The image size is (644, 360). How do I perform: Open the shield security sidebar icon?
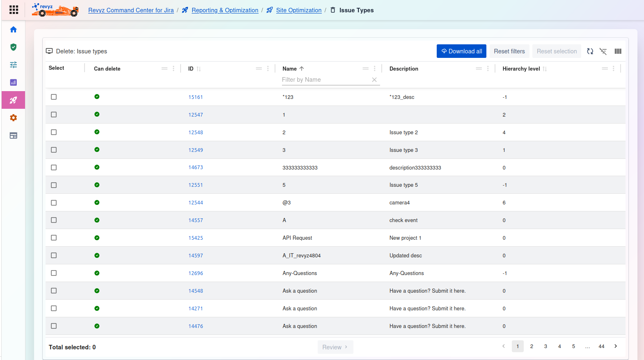14,47
